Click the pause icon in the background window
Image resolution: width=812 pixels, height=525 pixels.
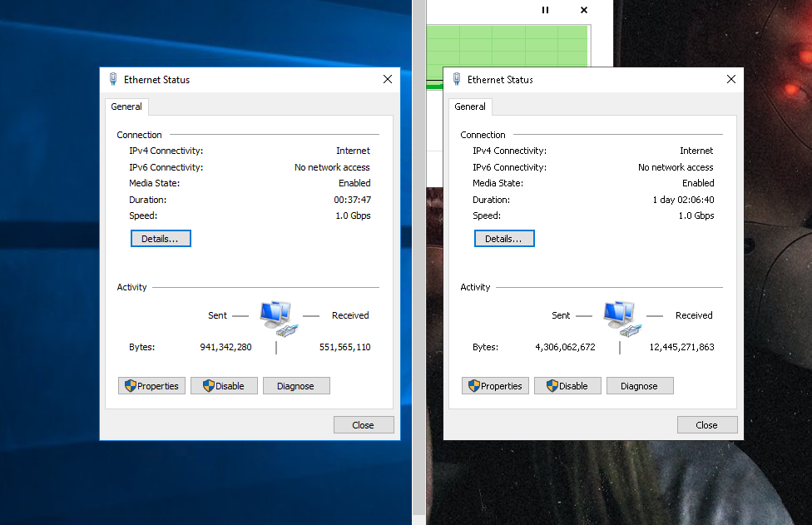click(545, 10)
